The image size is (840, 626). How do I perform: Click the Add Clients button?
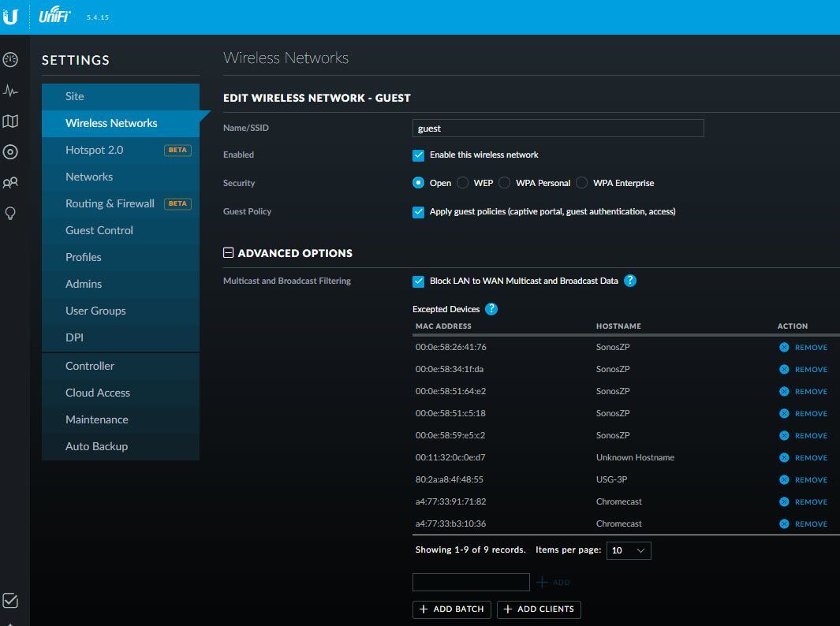point(539,609)
